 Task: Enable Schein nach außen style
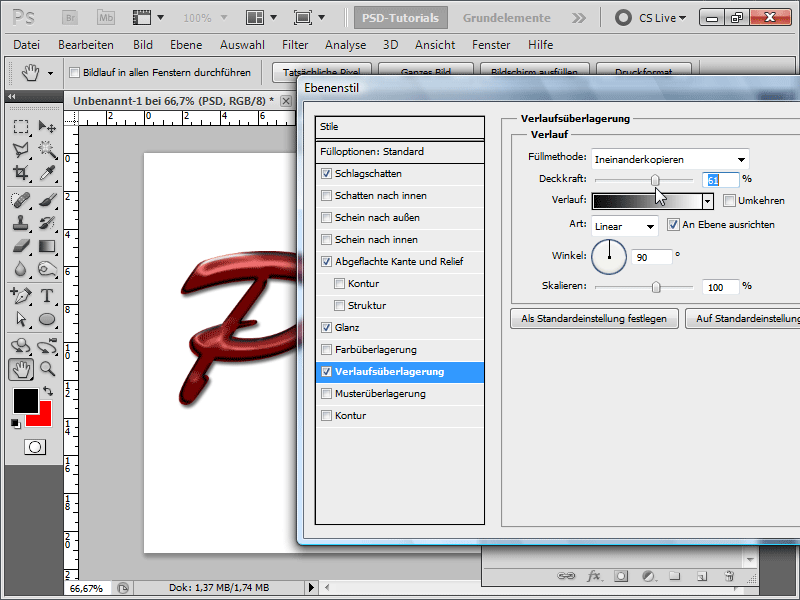(x=327, y=217)
